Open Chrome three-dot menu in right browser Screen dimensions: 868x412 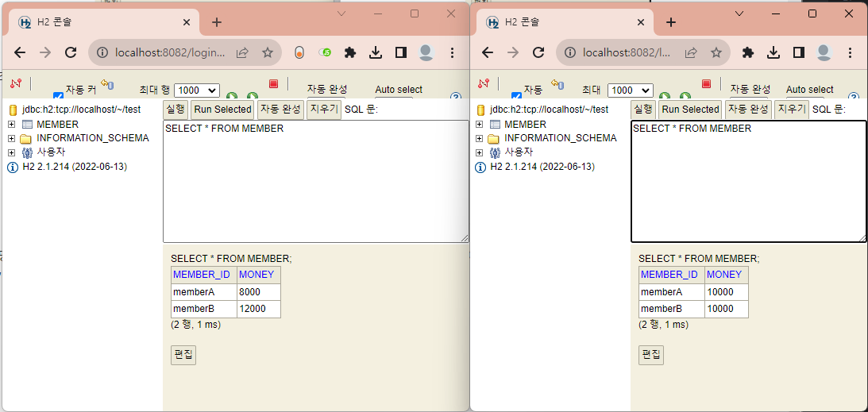(x=851, y=52)
